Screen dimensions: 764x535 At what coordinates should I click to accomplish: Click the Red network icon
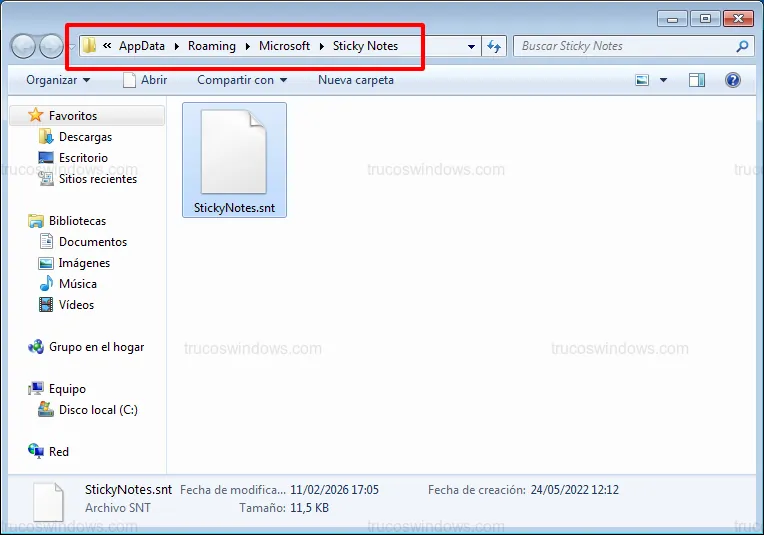(x=59, y=452)
